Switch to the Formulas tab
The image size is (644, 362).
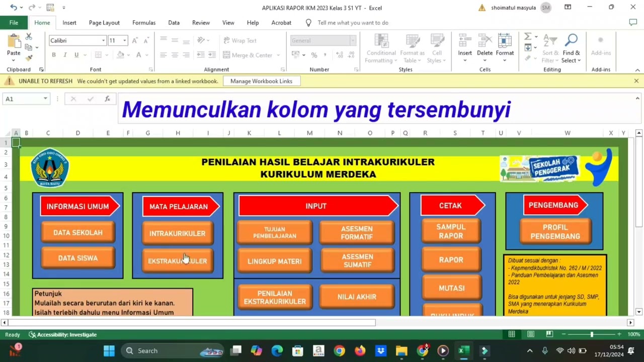coord(144,23)
